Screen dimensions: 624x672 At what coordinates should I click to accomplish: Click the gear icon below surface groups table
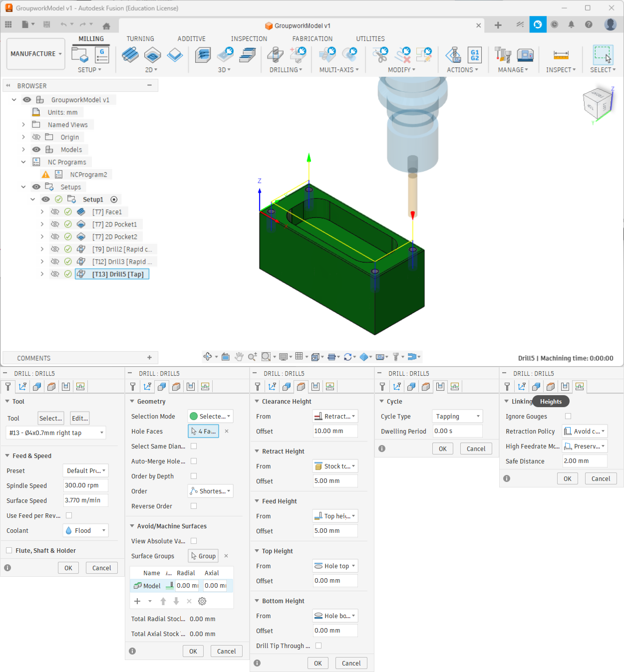click(202, 601)
